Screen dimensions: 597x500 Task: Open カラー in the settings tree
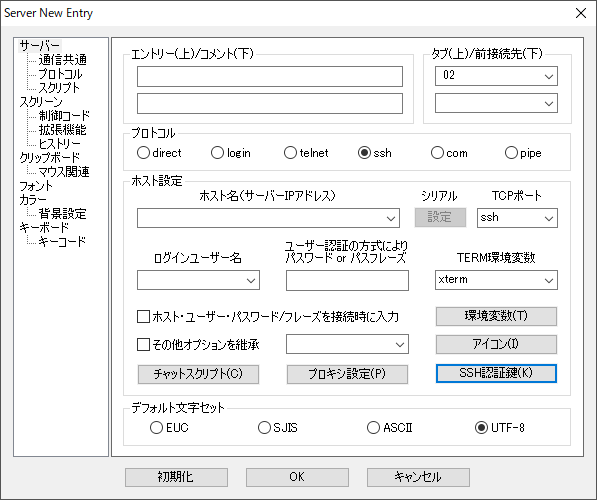pos(33,200)
